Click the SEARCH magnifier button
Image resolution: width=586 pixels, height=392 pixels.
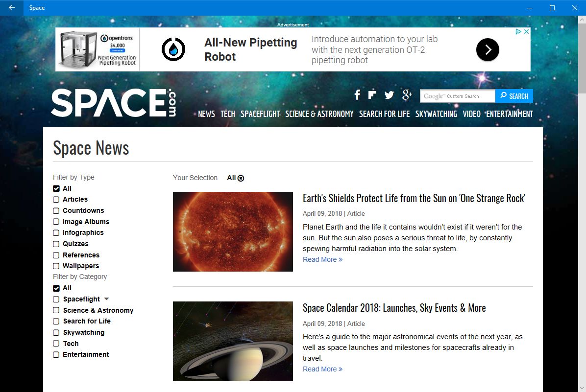pos(513,96)
